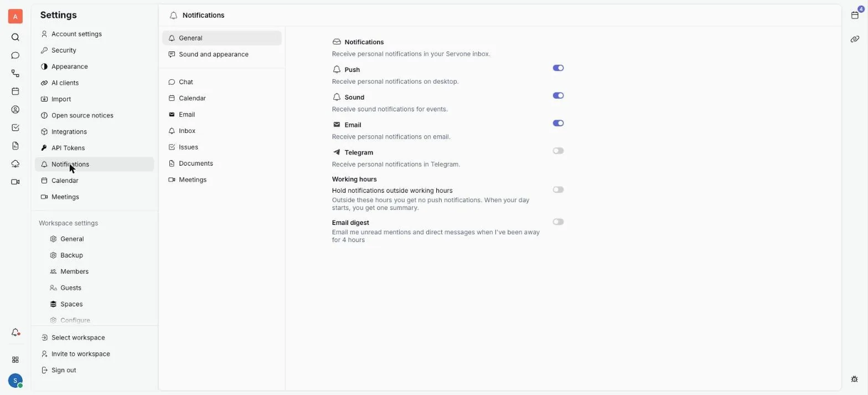Image resolution: width=868 pixels, height=395 pixels.
Task: Disable the Sound notifications toggle
Action: point(558,96)
